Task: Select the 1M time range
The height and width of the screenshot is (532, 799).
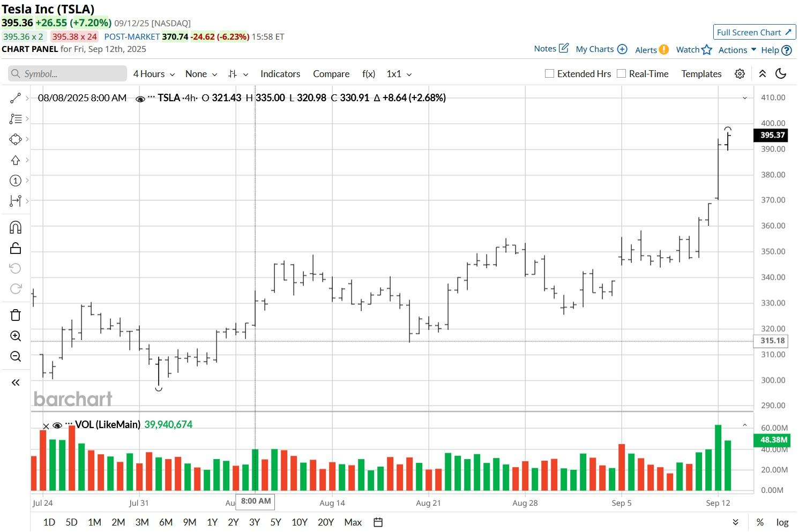Action: [x=94, y=522]
